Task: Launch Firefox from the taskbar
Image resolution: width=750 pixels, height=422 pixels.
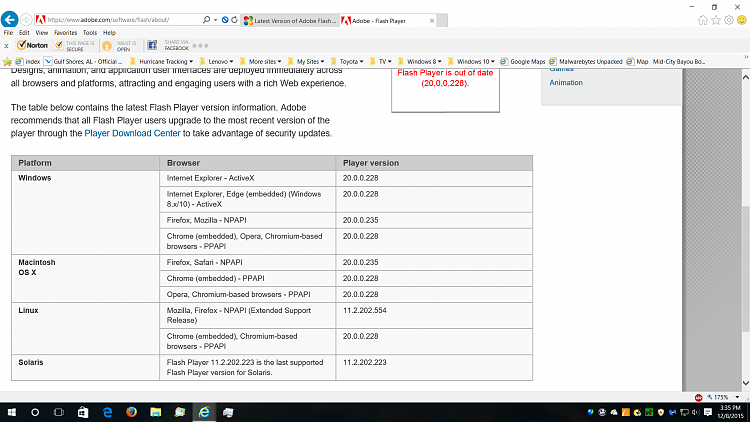Action: (131, 412)
